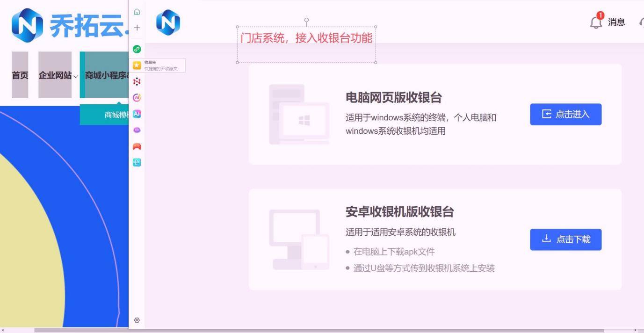Image resolution: width=644 pixels, height=333 pixels.
Task: Open the settings gear at sidebar bottom
Action: click(137, 320)
